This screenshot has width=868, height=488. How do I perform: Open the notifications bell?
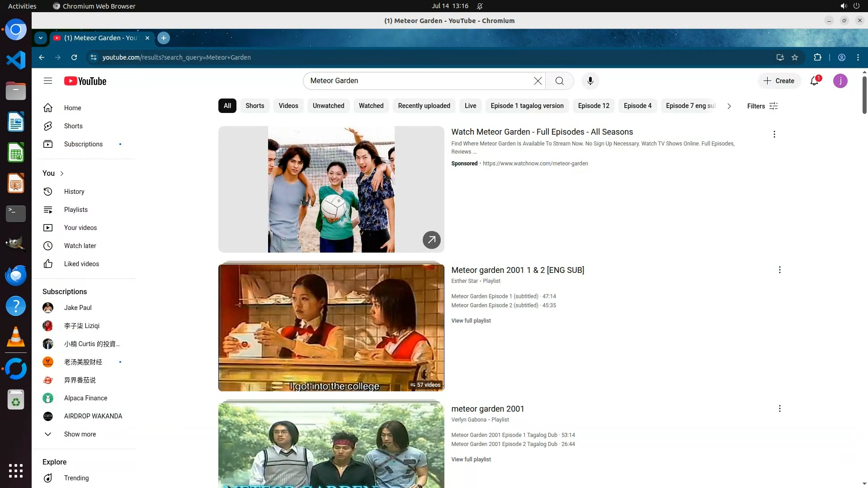[814, 81]
